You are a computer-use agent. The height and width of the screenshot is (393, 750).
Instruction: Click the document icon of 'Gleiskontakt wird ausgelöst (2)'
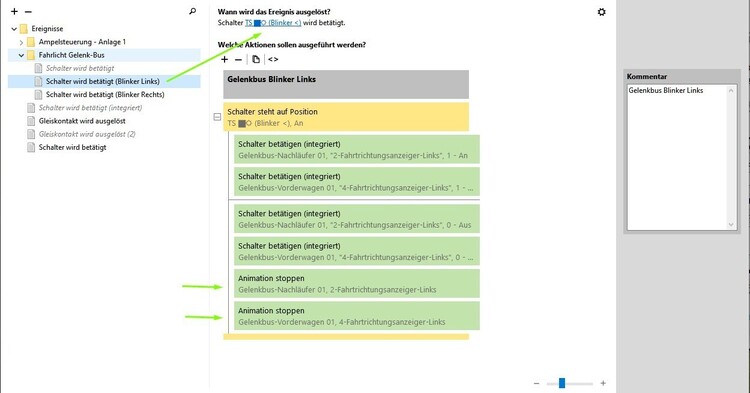(31, 134)
